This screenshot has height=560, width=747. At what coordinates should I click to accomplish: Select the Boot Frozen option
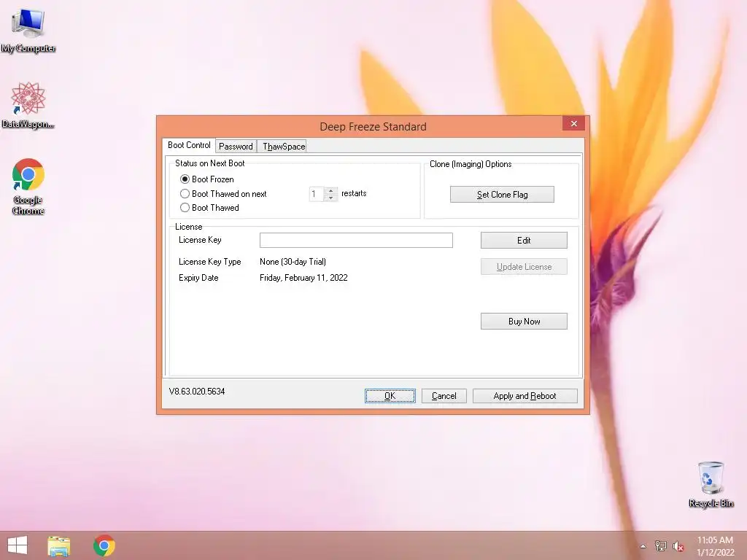(206, 179)
